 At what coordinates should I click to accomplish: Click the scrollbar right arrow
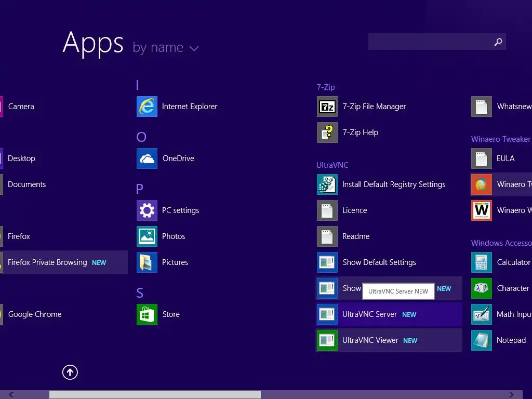click(x=511, y=395)
